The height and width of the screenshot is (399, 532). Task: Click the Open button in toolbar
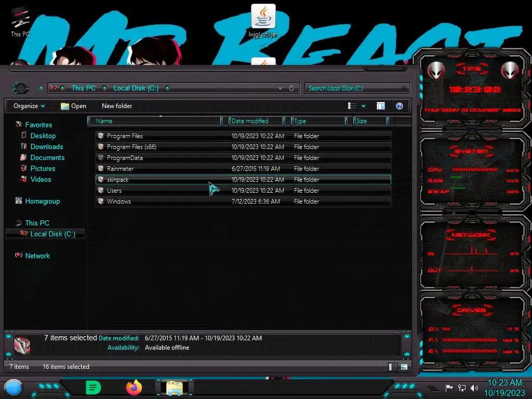[73, 106]
